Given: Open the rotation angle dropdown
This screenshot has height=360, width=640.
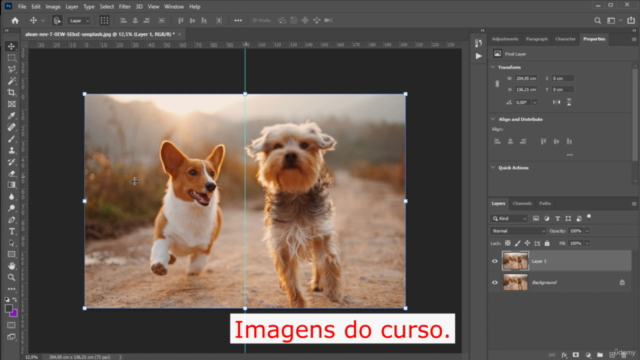Looking at the screenshot, I should coord(535,102).
